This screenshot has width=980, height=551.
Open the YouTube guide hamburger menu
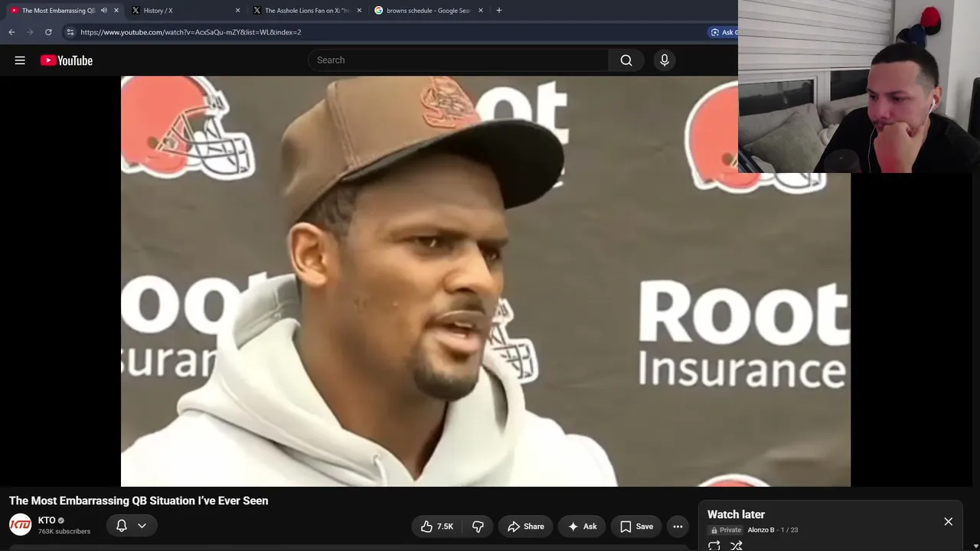point(20,60)
